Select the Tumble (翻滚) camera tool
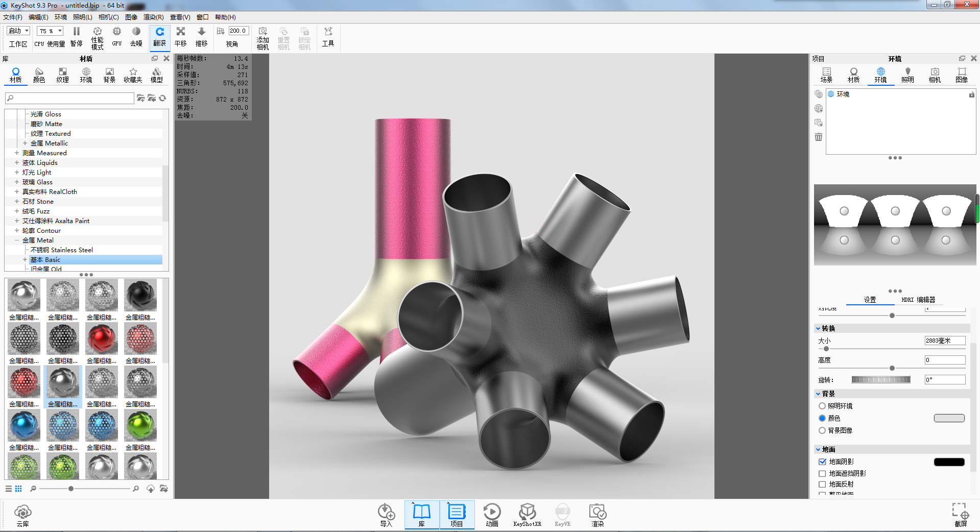Viewport: 980px width, 532px height. [x=160, y=36]
